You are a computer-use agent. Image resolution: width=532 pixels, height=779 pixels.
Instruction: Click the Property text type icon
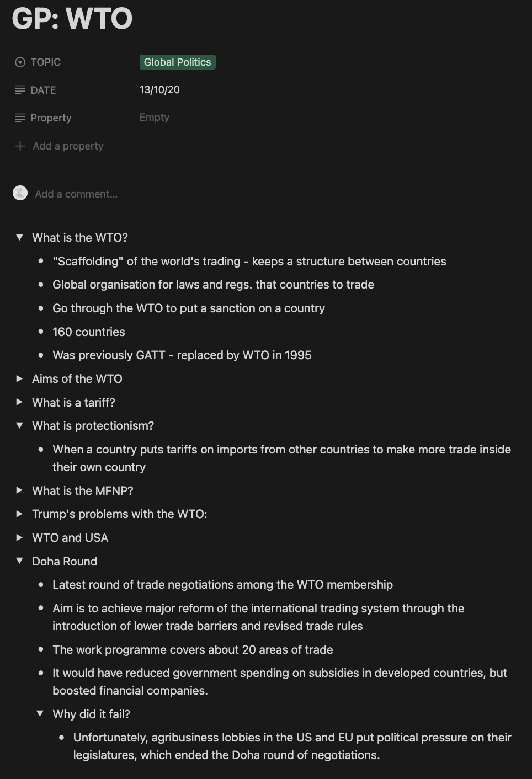coord(20,118)
